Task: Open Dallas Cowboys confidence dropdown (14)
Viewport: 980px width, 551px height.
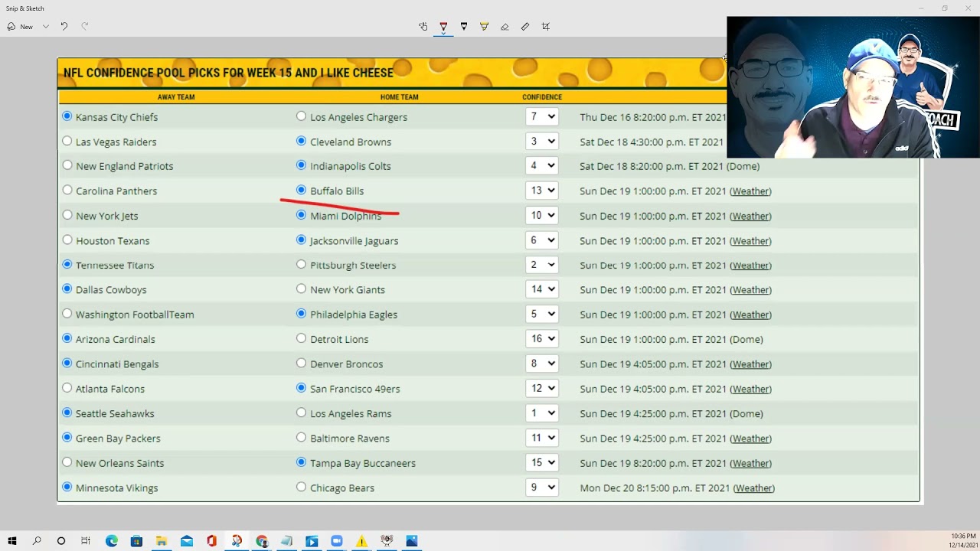Action: point(542,289)
